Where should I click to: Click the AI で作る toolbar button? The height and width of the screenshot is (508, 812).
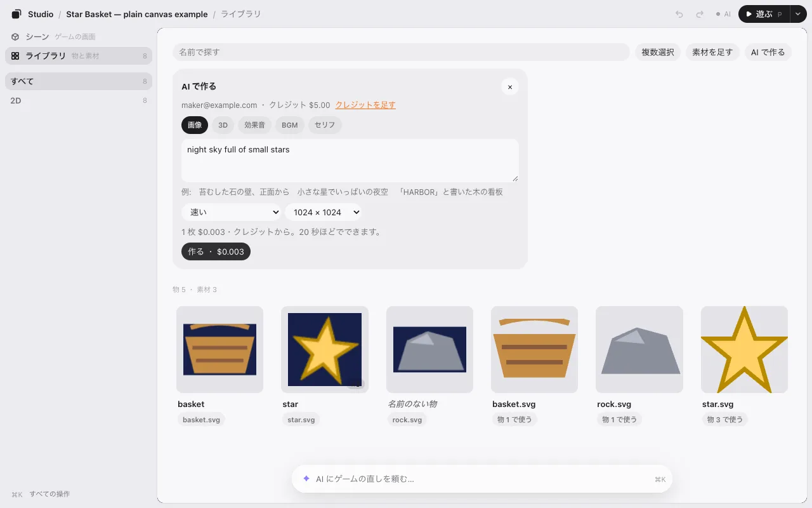(768, 52)
